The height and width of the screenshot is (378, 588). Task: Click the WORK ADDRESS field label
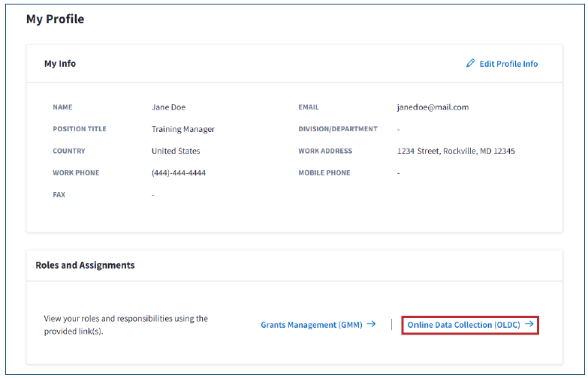324,151
